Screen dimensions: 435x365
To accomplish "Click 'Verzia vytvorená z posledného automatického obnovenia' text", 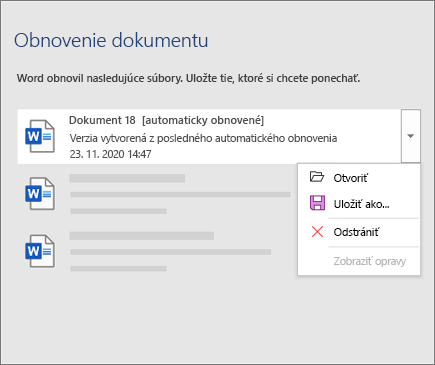I will [x=203, y=138].
